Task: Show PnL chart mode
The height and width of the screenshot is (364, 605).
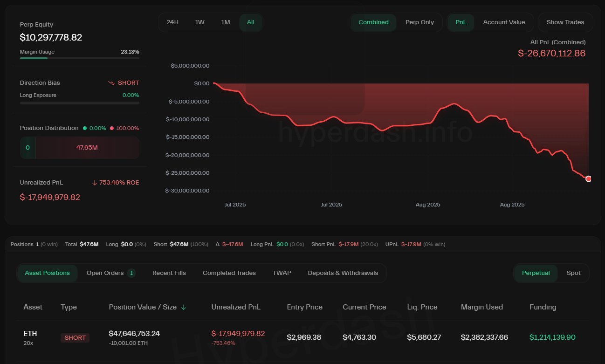Action: point(461,22)
